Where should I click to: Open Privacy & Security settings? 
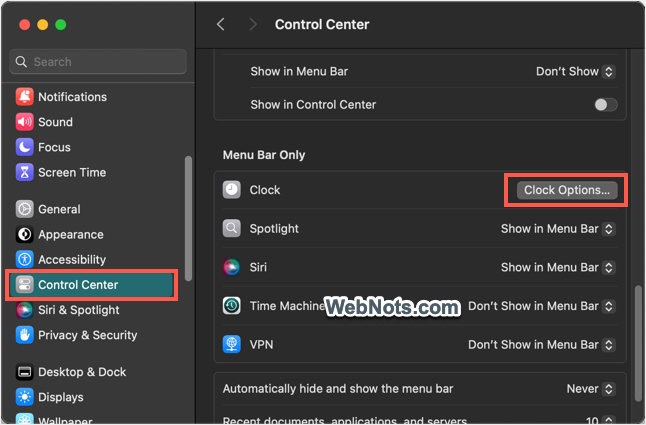[x=92, y=335]
